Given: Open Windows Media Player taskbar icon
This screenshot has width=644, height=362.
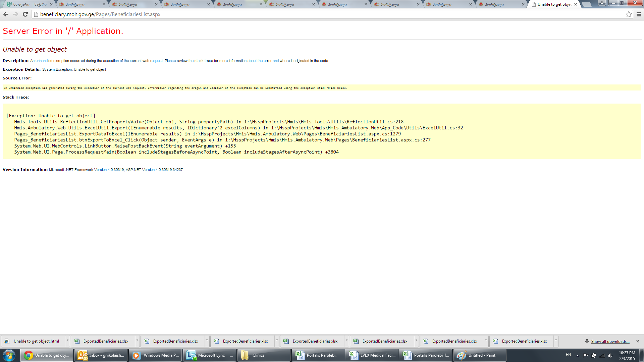Looking at the screenshot, I should (x=156, y=355).
